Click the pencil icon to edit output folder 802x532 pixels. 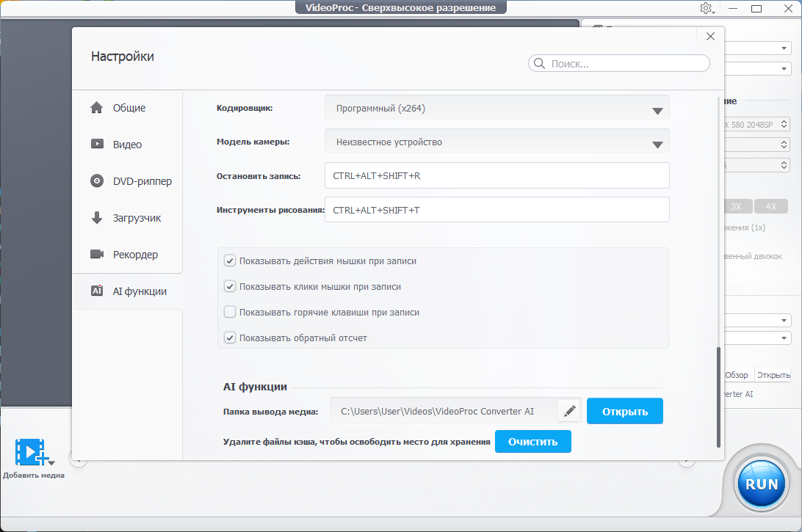click(568, 412)
